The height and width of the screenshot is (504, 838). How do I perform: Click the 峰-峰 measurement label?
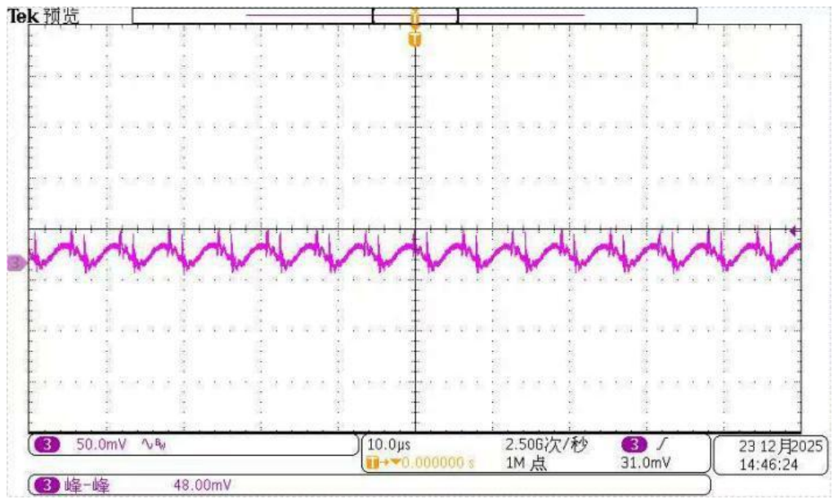click(87, 484)
